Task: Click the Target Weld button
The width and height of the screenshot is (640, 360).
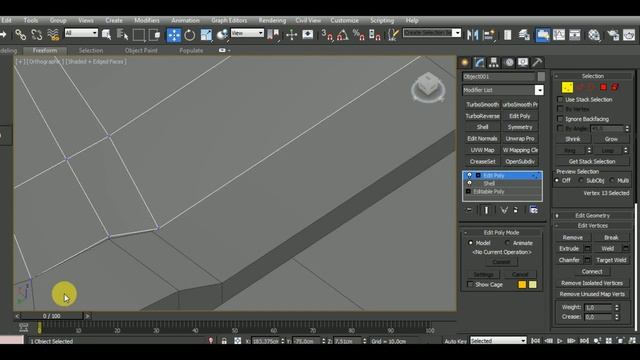Action: [x=611, y=260]
